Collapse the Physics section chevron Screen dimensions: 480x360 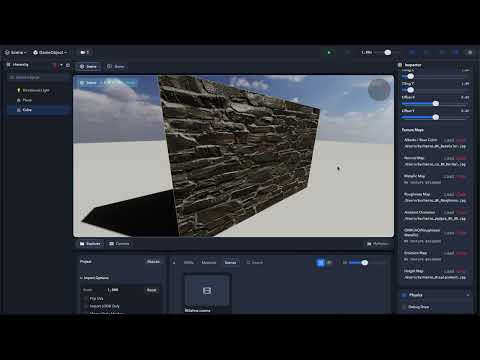pyautogui.click(x=468, y=295)
